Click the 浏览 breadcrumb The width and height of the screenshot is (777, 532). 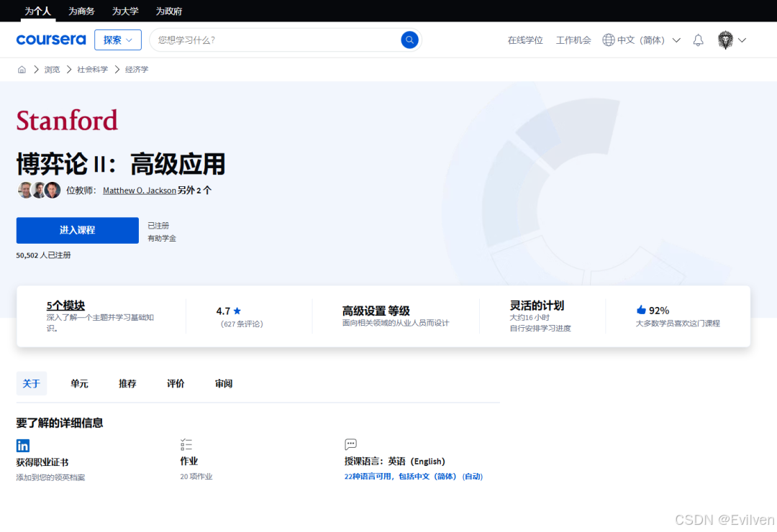click(52, 69)
